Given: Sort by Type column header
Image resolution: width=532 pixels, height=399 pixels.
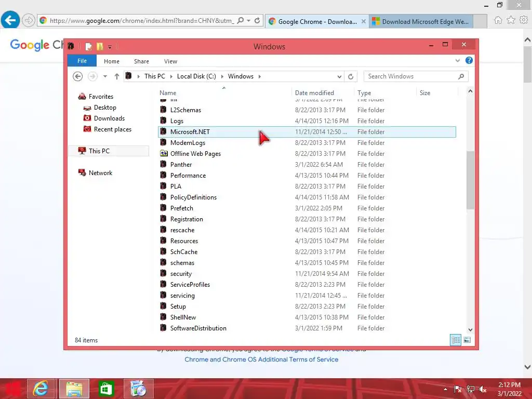Looking at the screenshot, I should 385,93.
